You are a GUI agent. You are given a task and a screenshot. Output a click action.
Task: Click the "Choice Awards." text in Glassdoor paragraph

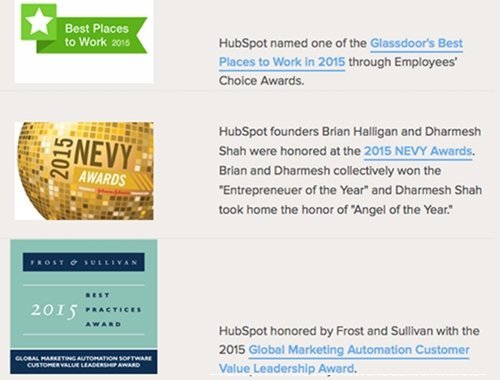coord(261,81)
